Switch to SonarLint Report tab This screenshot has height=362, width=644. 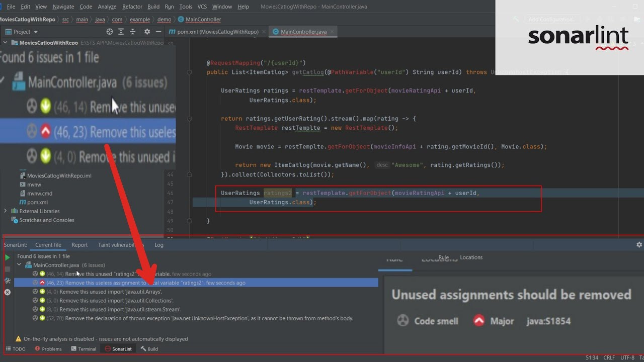point(79,245)
